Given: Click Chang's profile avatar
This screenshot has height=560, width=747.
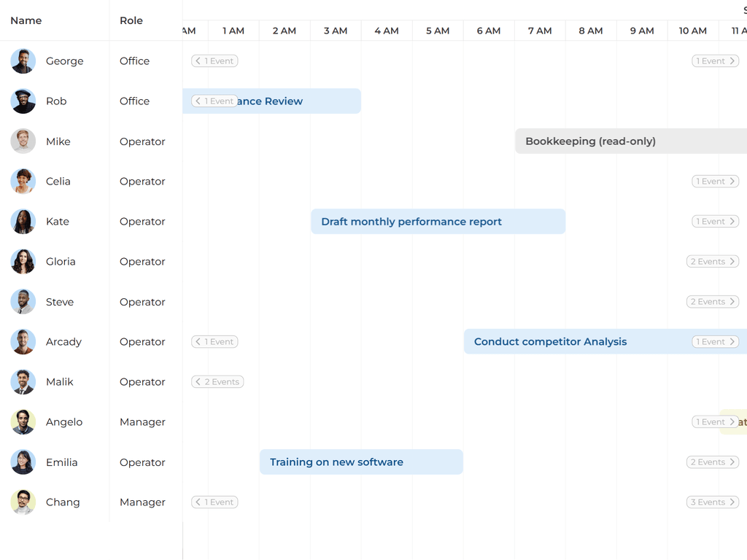Looking at the screenshot, I should point(23,502).
